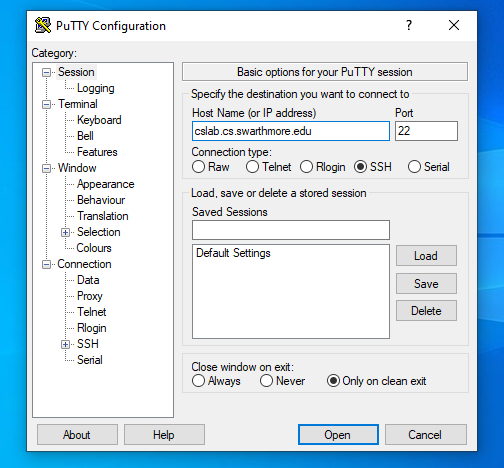Collapse the Window tree node
Image resolution: width=504 pixels, height=468 pixels.
[46, 168]
